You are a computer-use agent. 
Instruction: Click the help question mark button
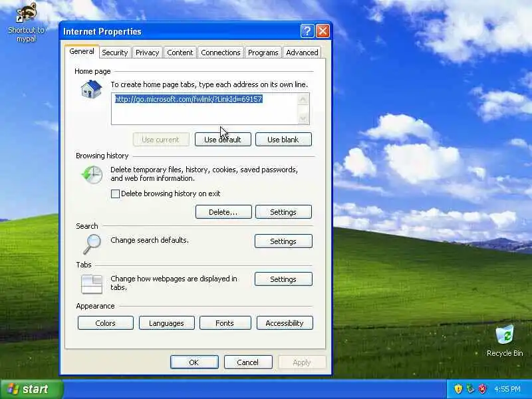[x=307, y=31]
